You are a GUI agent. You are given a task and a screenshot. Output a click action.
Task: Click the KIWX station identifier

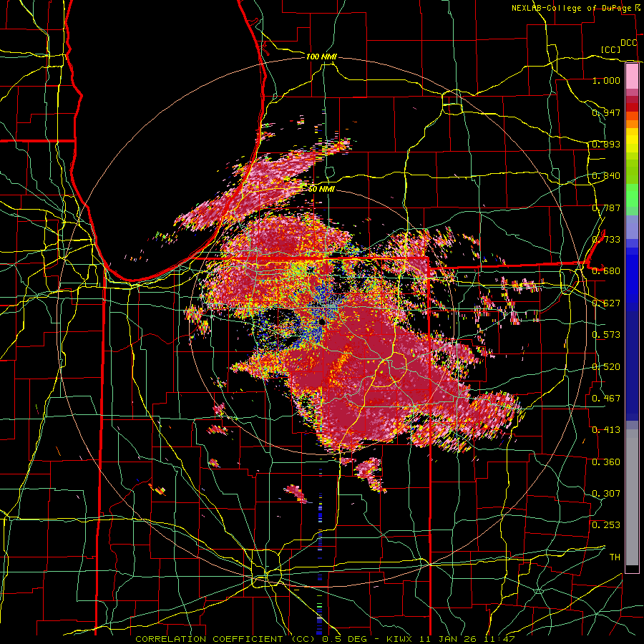pyautogui.click(x=399, y=639)
